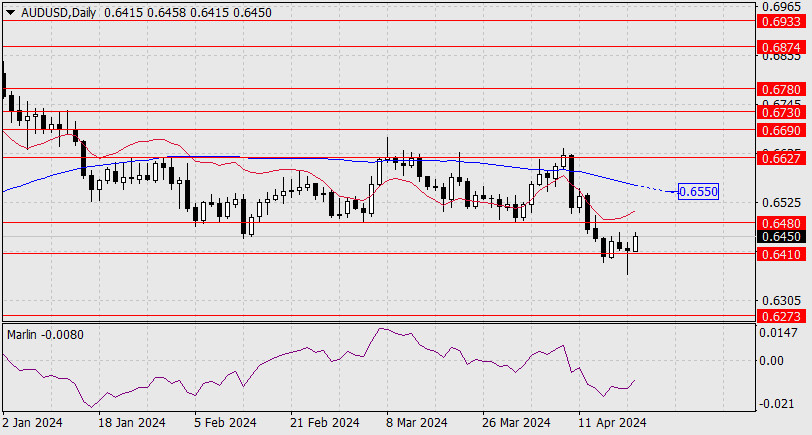Select the Marlin -0.0080 indicator label
This screenshot has width=812, height=435.
(45, 335)
